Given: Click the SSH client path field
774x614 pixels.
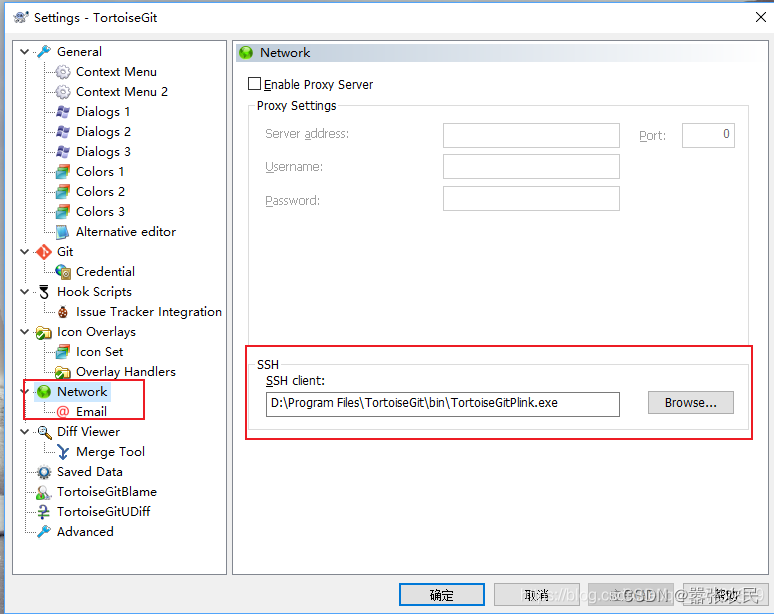Looking at the screenshot, I should coord(442,404).
